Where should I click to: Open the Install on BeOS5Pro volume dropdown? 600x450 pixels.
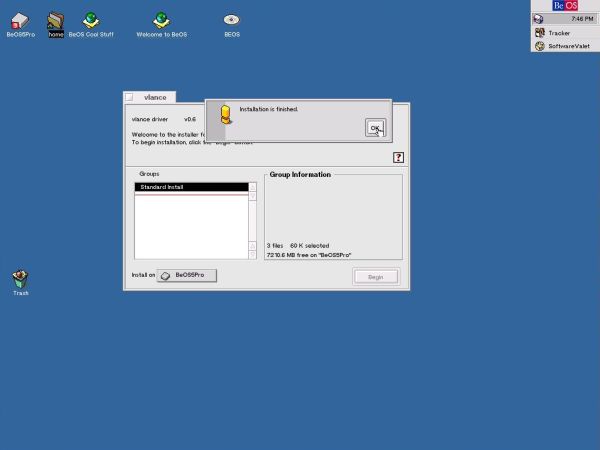coord(187,275)
